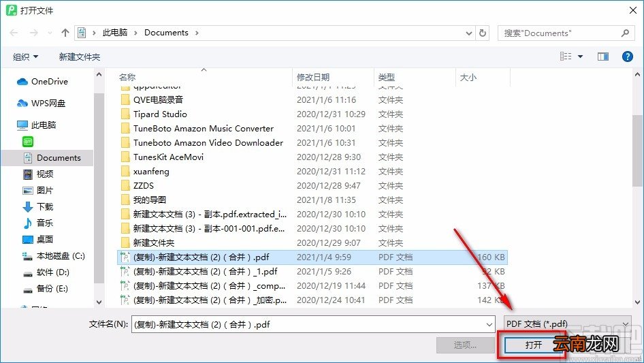The width and height of the screenshot is (644, 363).
Task: Select the (合并)_comp... PDF file
Action: point(312,286)
